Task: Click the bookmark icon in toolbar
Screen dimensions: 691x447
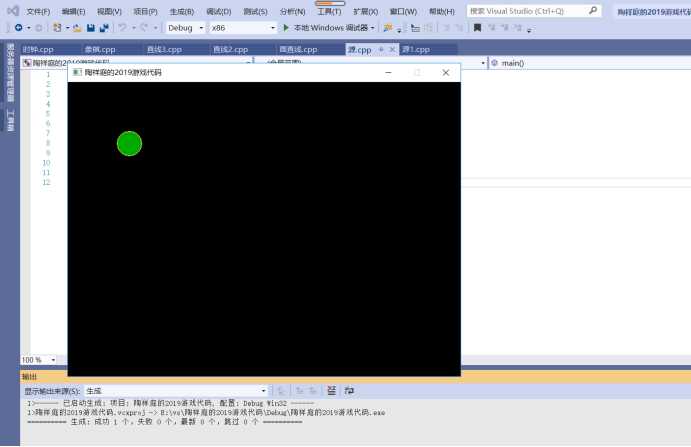Action: click(x=477, y=28)
